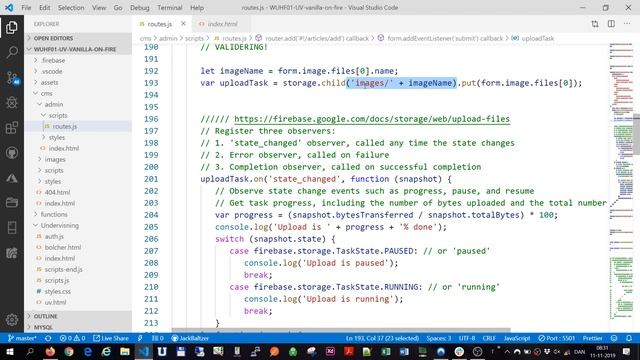Click the horizontal editor scrollbar

tap(341, 330)
